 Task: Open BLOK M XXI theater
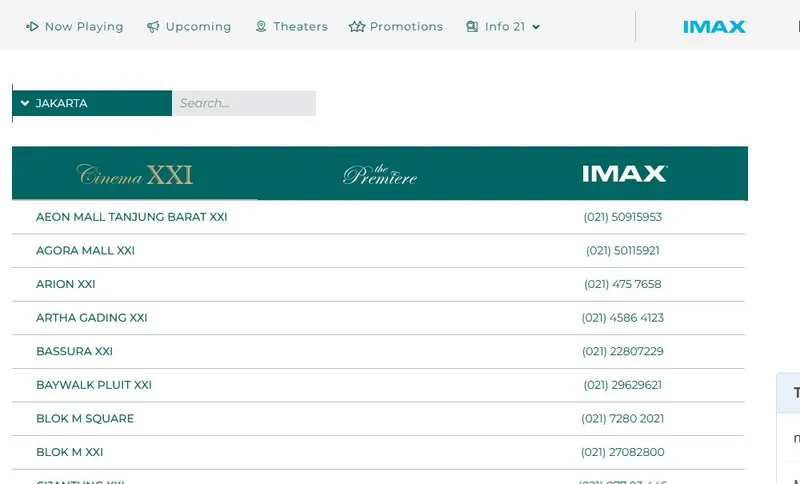70,453
